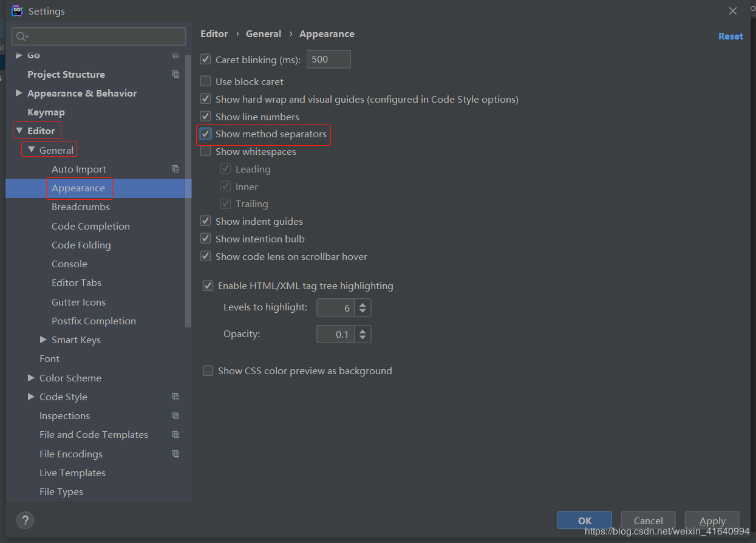Click the settings search field
Screen dimensions: 756x543
click(99, 36)
